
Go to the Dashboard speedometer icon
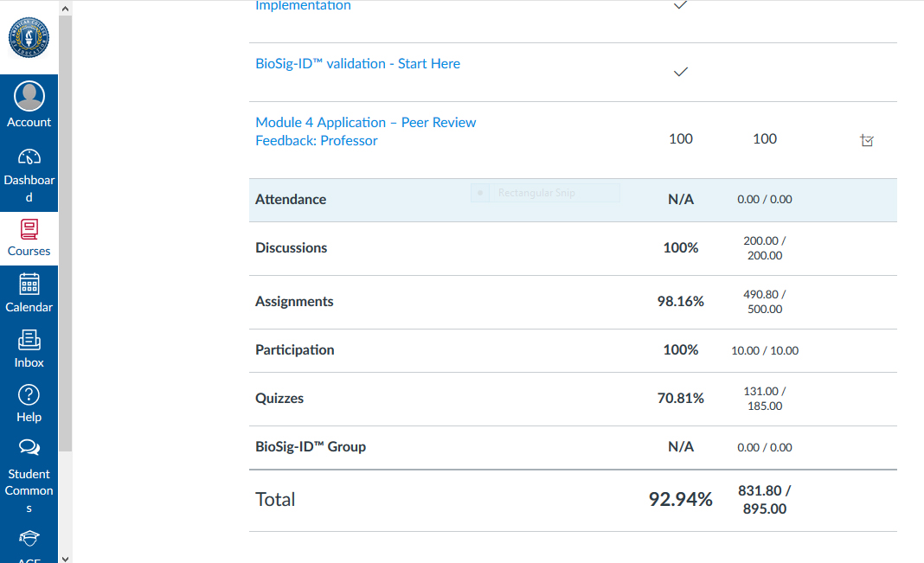pyautogui.click(x=29, y=157)
